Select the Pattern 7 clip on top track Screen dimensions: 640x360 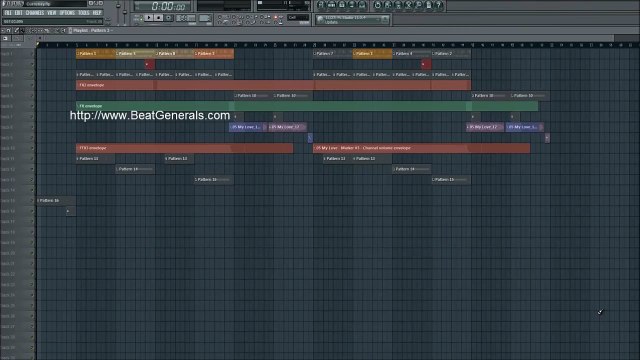coord(332,53)
